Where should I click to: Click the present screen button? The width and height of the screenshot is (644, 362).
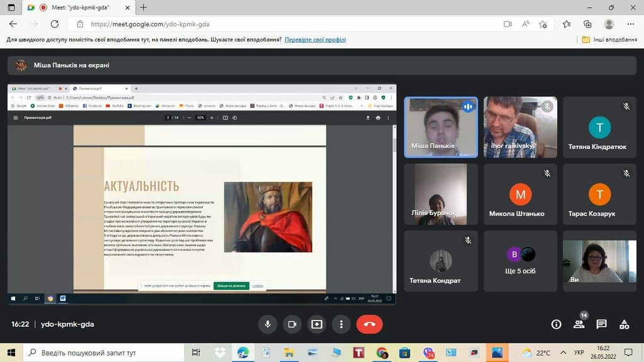pos(316,324)
